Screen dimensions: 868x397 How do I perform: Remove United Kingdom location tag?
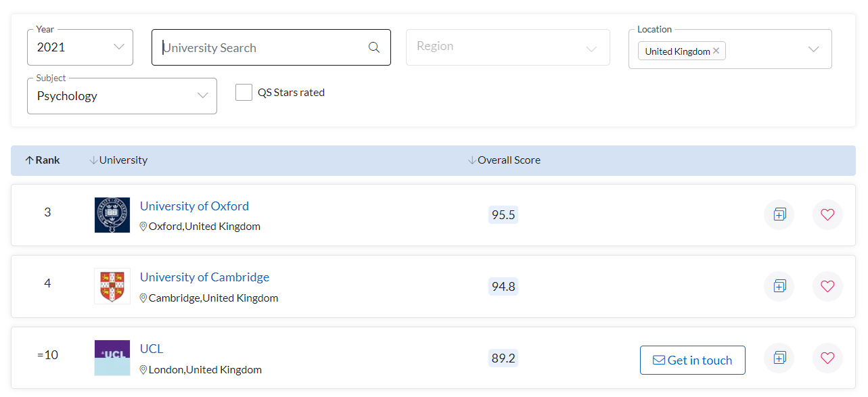tap(716, 51)
